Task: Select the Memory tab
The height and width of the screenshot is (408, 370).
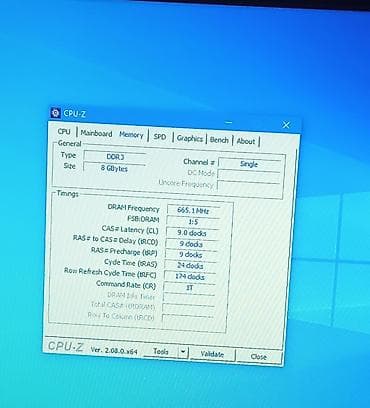Action: point(131,135)
